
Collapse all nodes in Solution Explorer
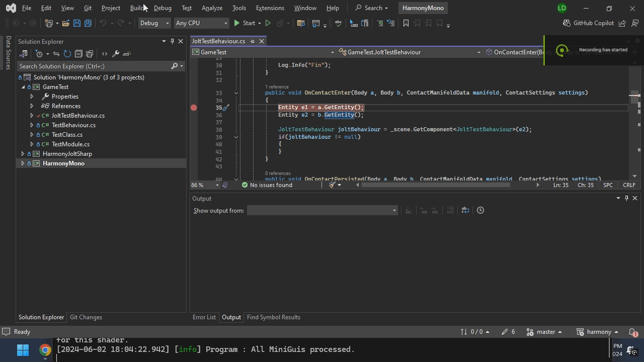(x=79, y=54)
